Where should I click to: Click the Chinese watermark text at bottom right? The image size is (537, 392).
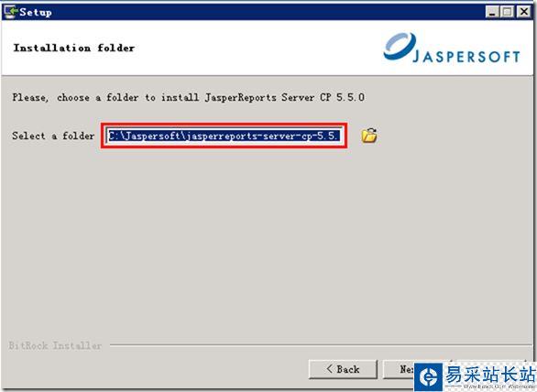coord(490,374)
